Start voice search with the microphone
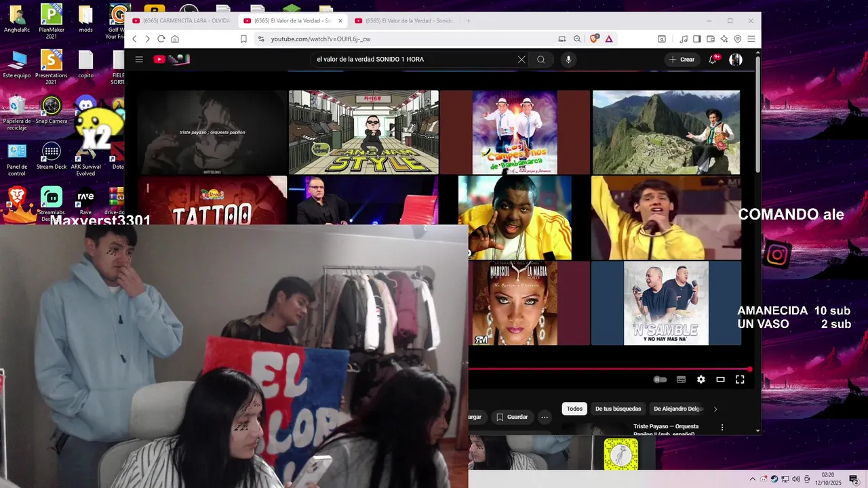The image size is (868, 488). click(568, 60)
